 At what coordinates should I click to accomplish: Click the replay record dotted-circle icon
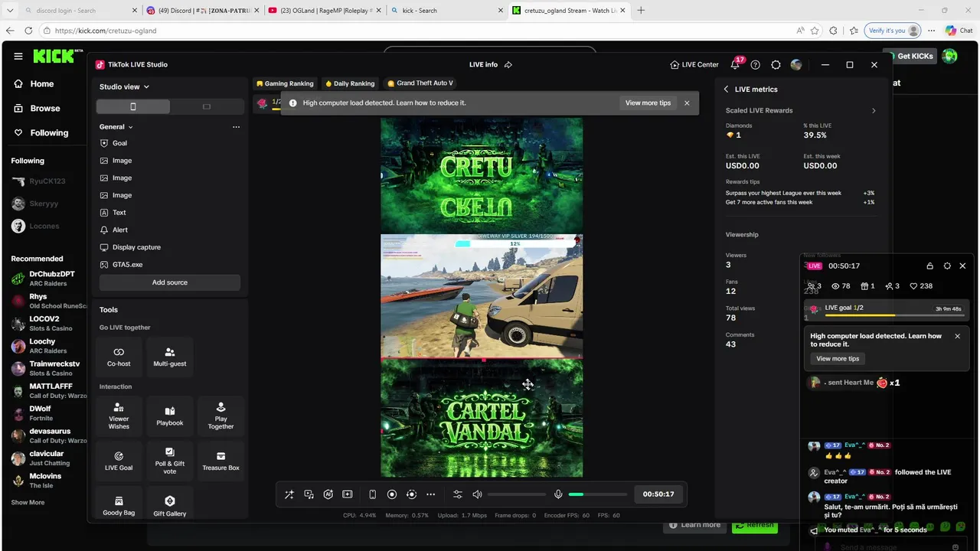[411, 494]
